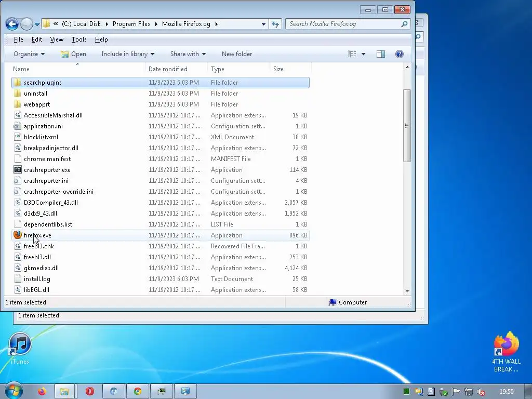532x399 pixels.
Task: Select the crashreporter.exe icon
Action: tap(17, 170)
